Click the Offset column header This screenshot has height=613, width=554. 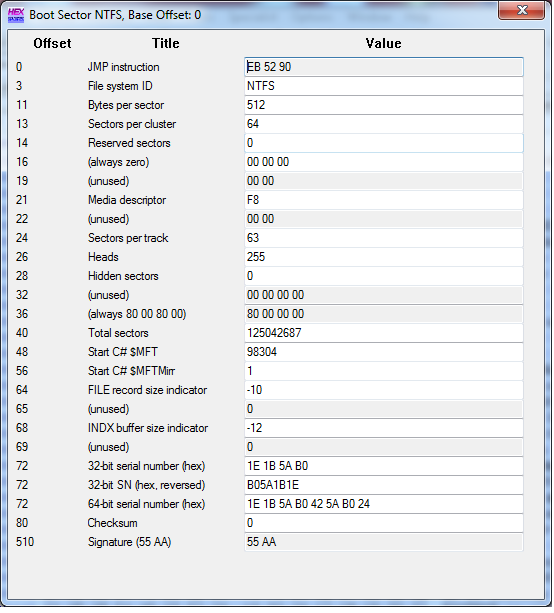(52, 43)
